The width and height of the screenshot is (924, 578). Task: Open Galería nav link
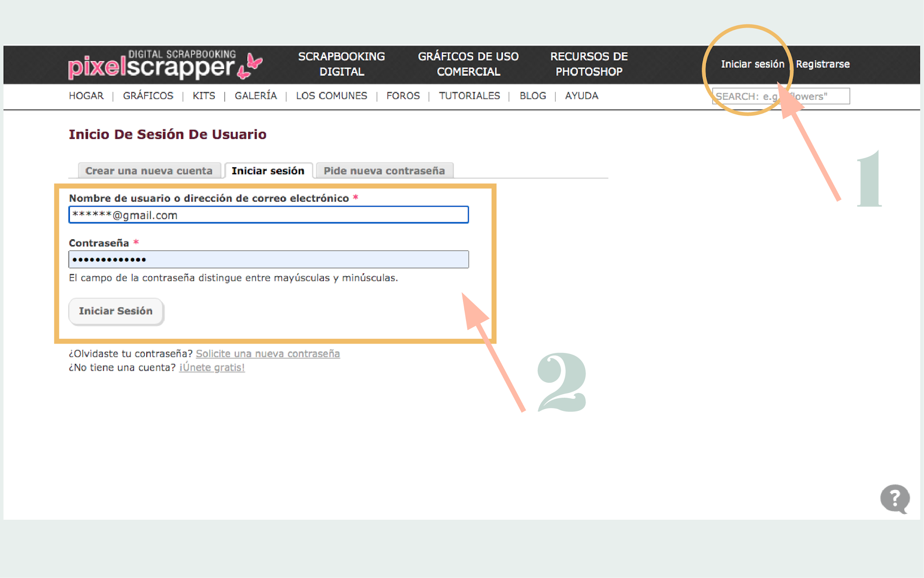[x=256, y=96]
